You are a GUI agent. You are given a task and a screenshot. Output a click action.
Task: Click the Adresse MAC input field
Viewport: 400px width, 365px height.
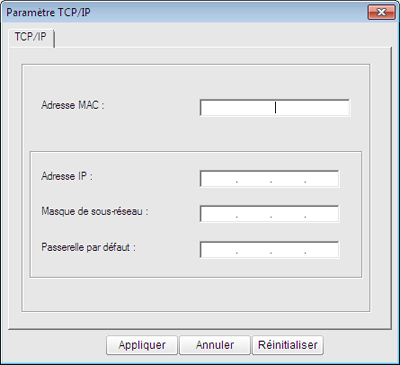[275, 108]
